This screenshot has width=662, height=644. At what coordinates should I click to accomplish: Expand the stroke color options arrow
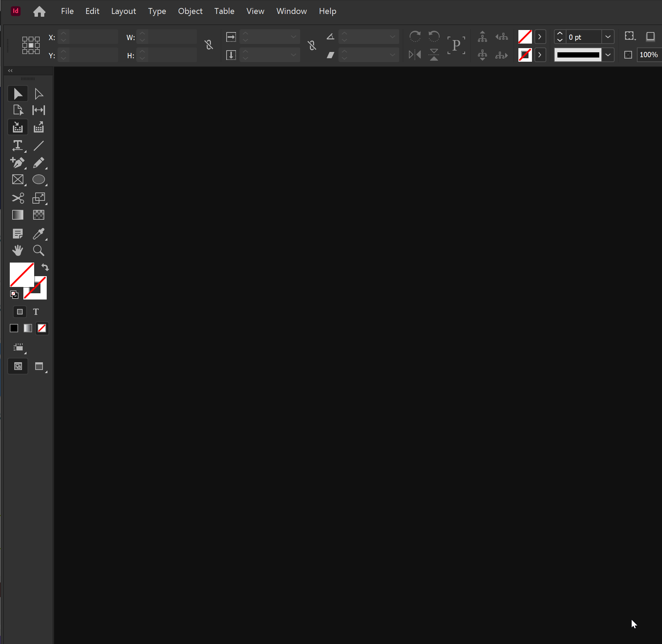pos(540,55)
